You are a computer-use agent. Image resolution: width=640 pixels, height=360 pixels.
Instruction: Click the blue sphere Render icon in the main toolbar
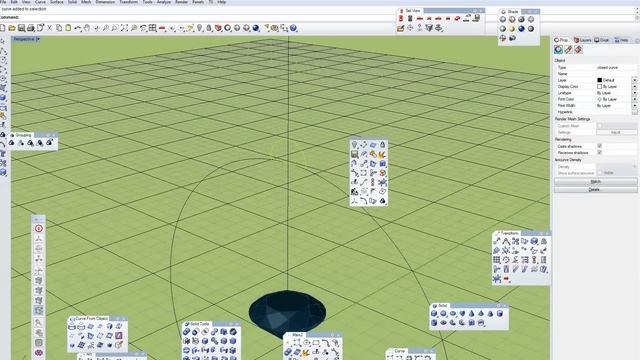pyautogui.click(x=256, y=28)
